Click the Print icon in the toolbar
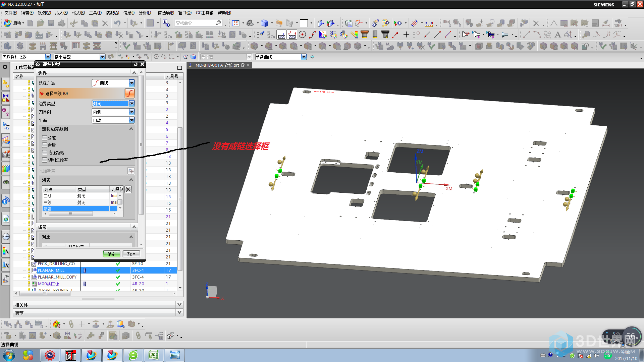The width and height of the screenshot is (644, 362). tap(61, 23)
